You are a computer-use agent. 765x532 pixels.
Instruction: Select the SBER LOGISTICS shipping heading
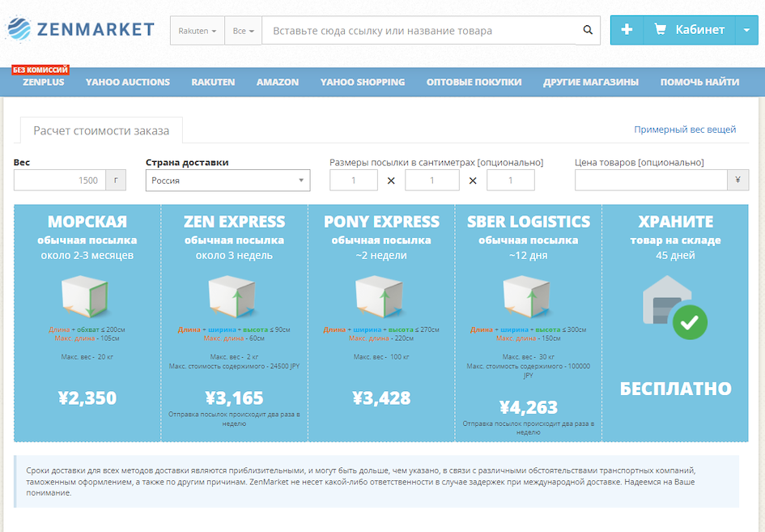529,222
